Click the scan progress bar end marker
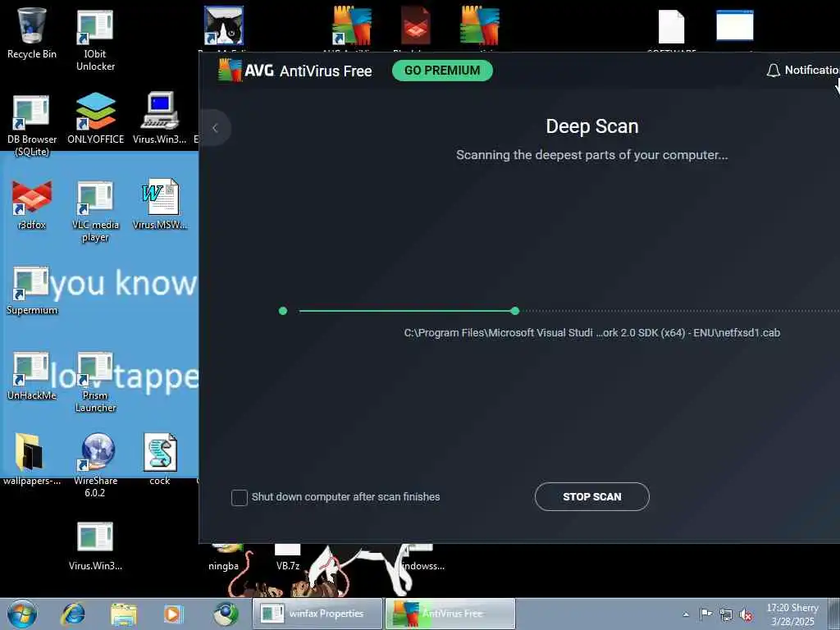This screenshot has width=840, height=630. pos(515,311)
